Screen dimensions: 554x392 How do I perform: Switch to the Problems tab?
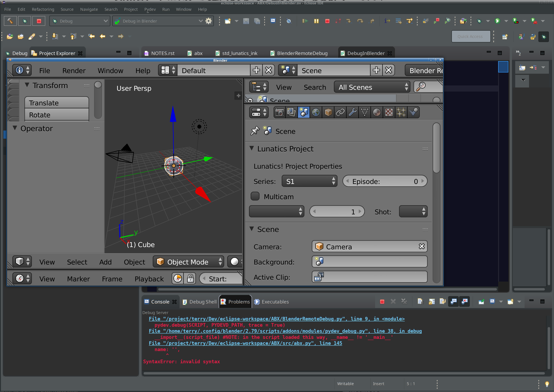(x=235, y=302)
